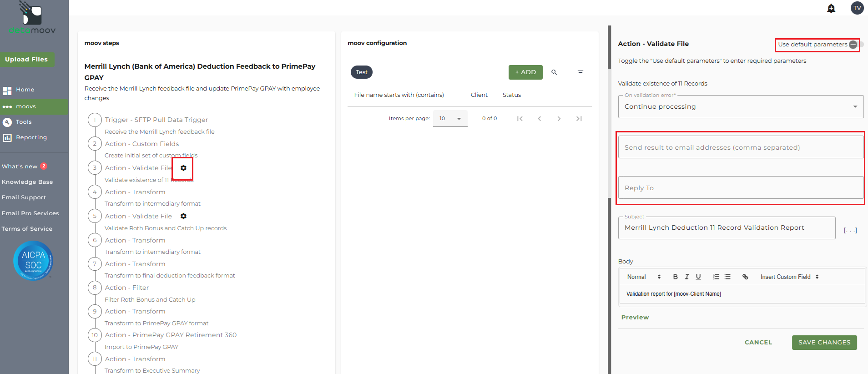Click the datamoov logo
The height and width of the screenshot is (374, 868).
32,18
